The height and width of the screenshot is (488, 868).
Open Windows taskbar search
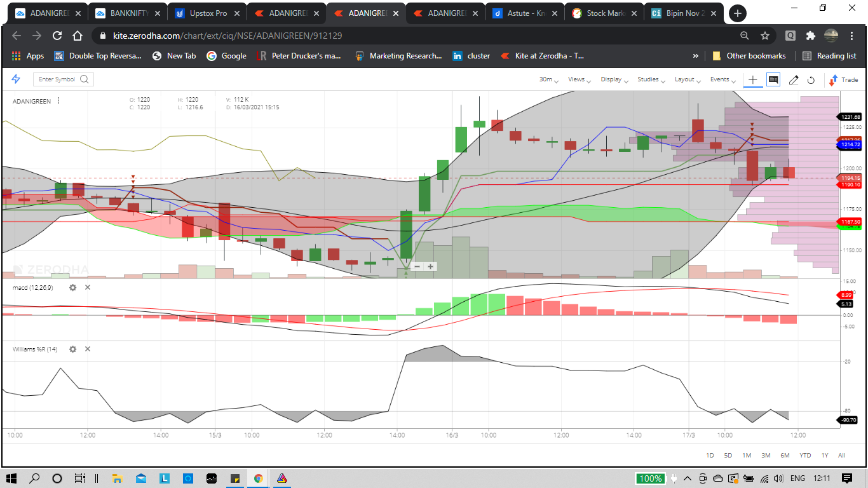point(34,478)
